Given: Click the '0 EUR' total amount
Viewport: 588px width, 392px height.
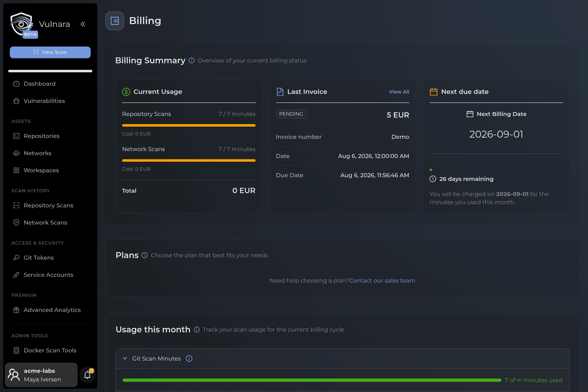Looking at the screenshot, I should tap(244, 190).
